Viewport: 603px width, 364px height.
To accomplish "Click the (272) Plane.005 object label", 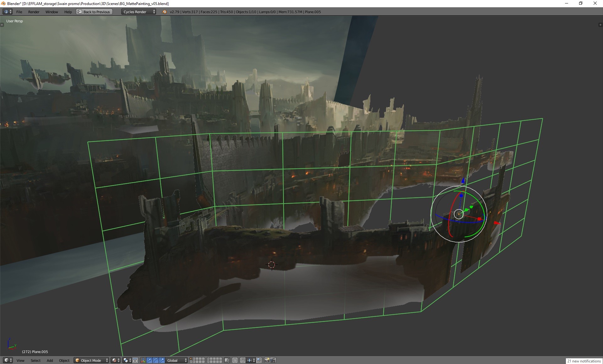I will pos(35,352).
